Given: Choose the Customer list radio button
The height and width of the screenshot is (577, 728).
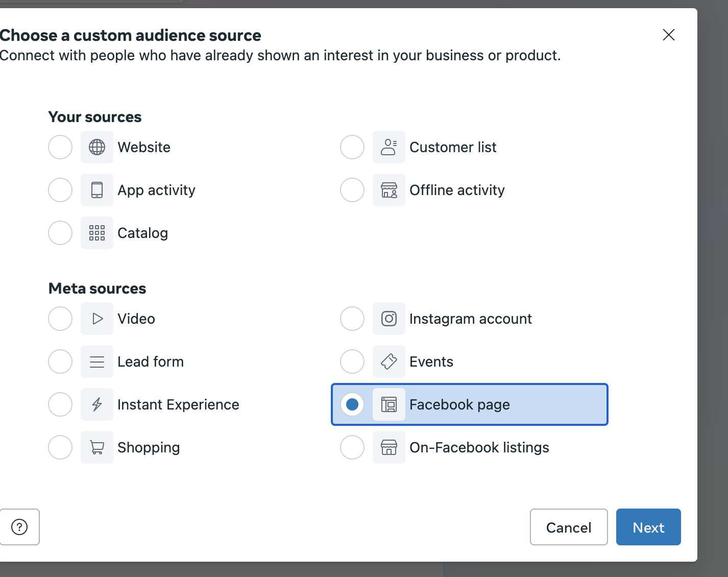Looking at the screenshot, I should 352,147.
